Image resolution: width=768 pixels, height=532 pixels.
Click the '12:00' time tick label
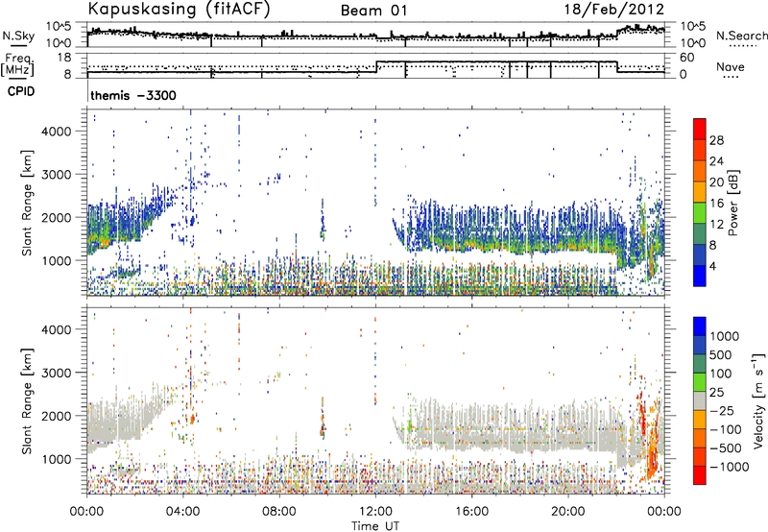click(x=375, y=512)
